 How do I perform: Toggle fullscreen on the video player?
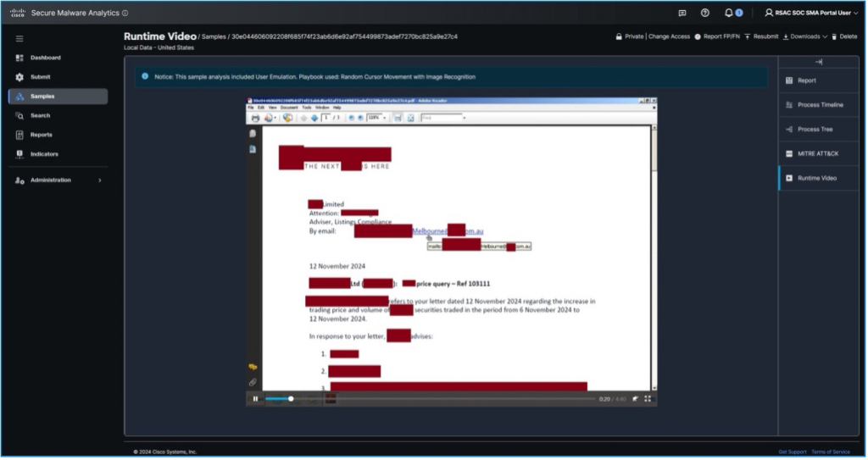[x=648, y=398]
